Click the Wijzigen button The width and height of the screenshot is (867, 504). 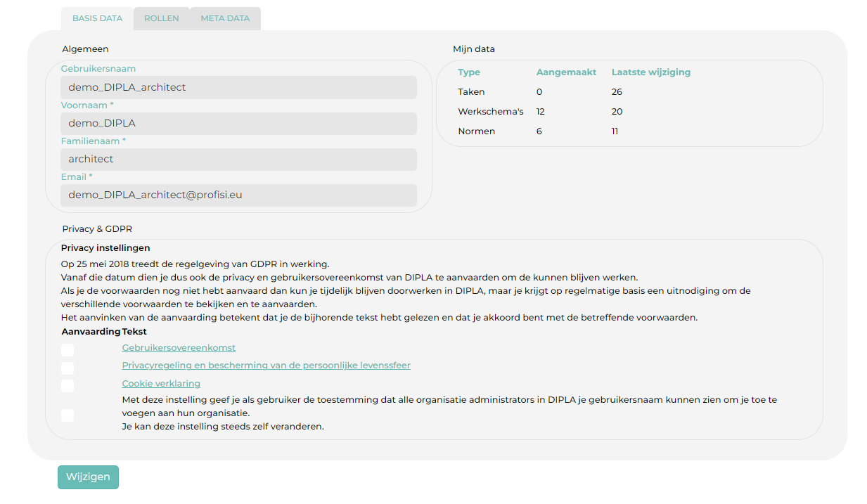tap(88, 477)
